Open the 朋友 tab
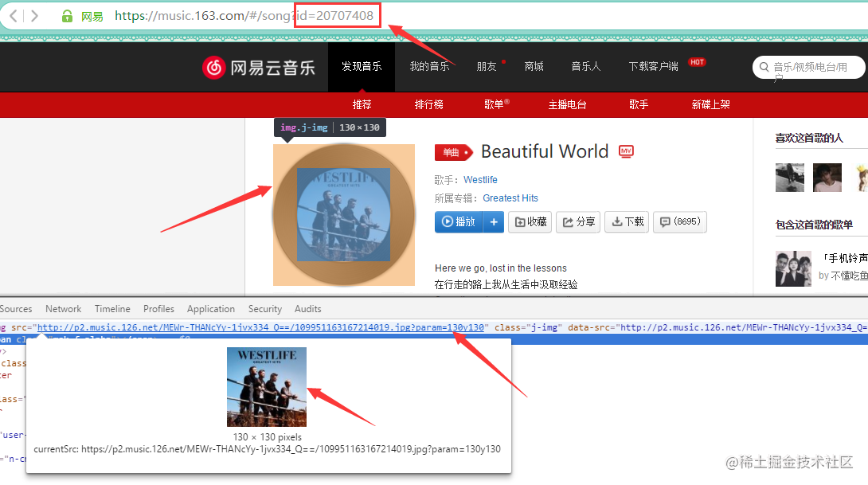Screen dimensions: 868x485 pos(487,66)
